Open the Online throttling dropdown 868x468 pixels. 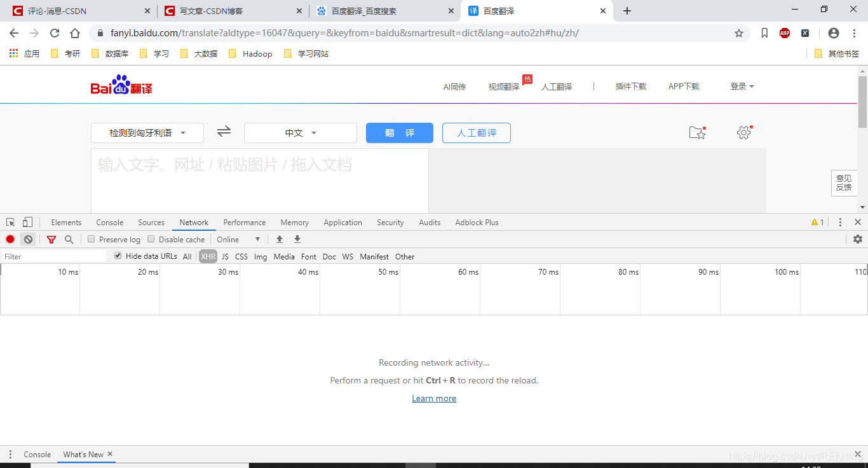pos(238,239)
